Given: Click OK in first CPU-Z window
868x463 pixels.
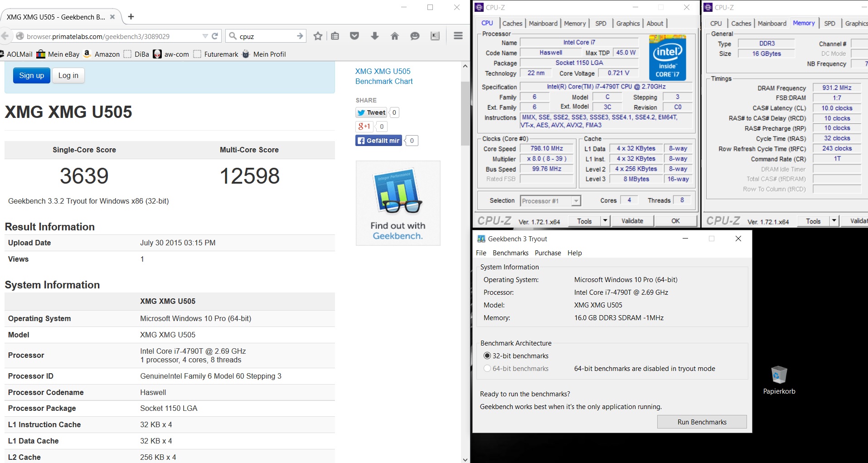Looking at the screenshot, I should tap(675, 221).
